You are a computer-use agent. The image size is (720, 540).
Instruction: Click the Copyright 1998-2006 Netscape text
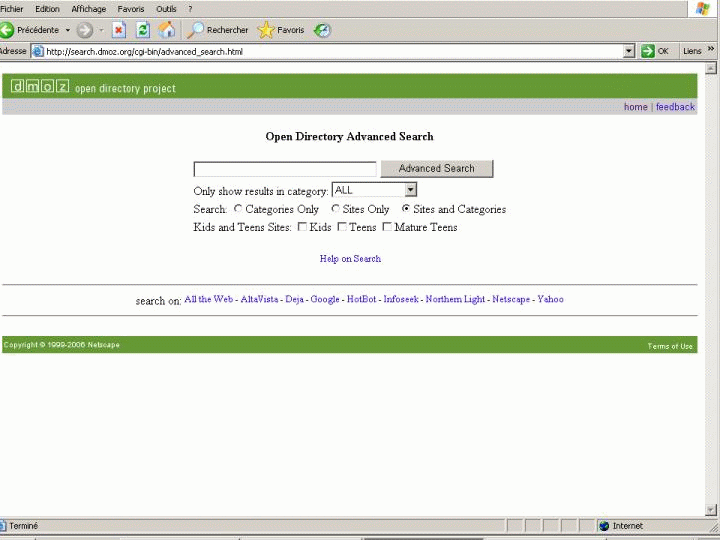coord(62,345)
